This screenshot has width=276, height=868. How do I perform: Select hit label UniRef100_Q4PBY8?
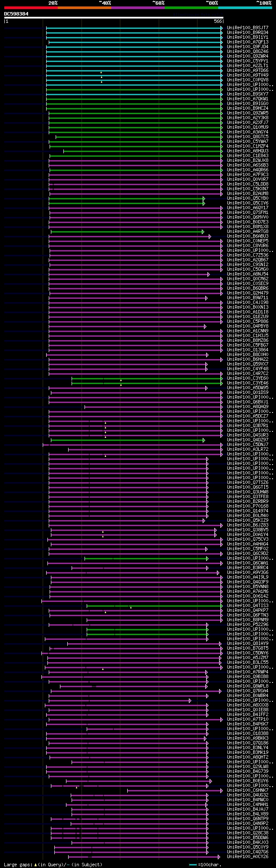[x=248, y=326]
